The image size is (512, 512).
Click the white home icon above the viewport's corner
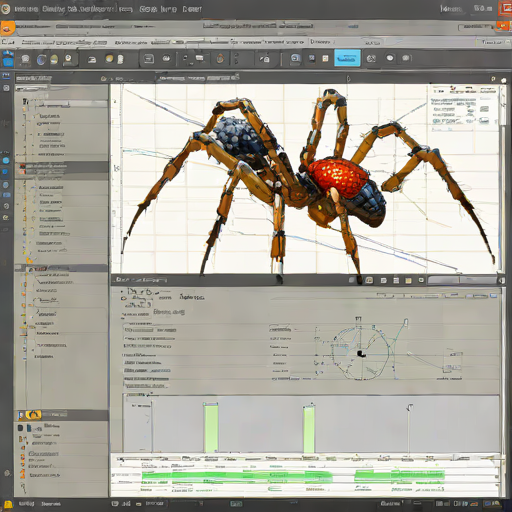503,80
